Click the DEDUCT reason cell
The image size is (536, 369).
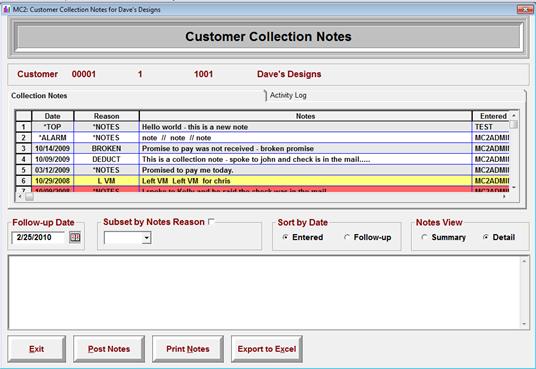point(106,159)
